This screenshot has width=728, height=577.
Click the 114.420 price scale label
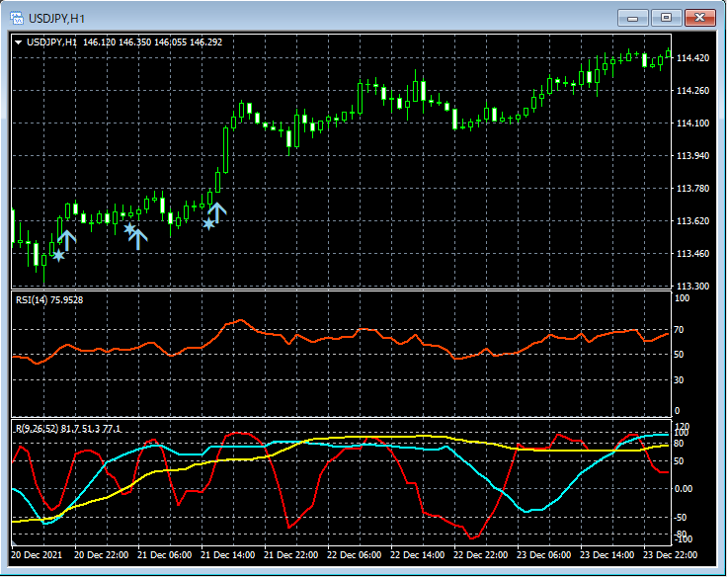691,58
